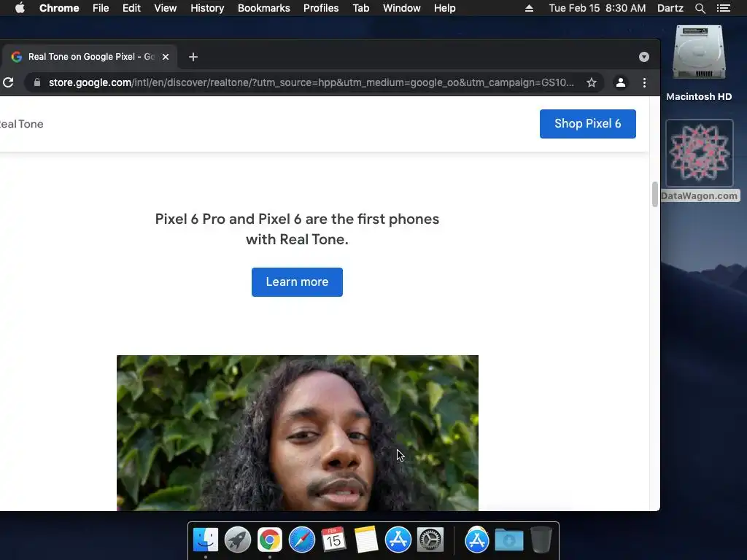Open the Tab menu

[x=360, y=8]
